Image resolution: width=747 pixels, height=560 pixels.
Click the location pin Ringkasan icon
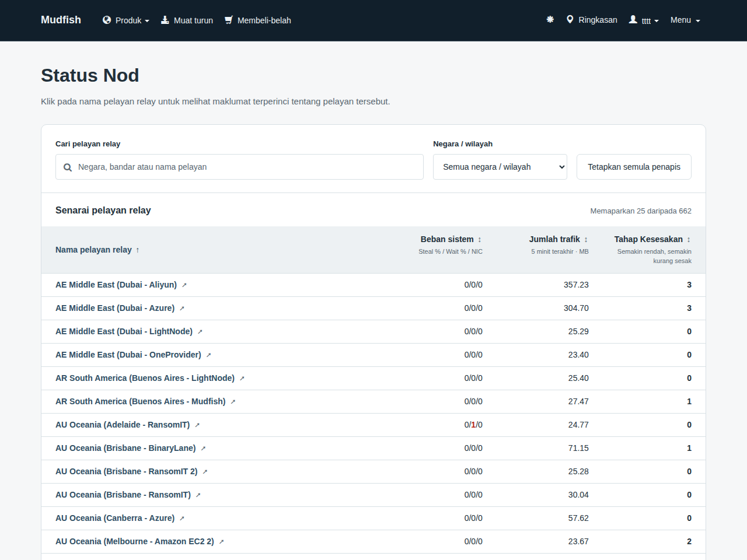pos(570,20)
